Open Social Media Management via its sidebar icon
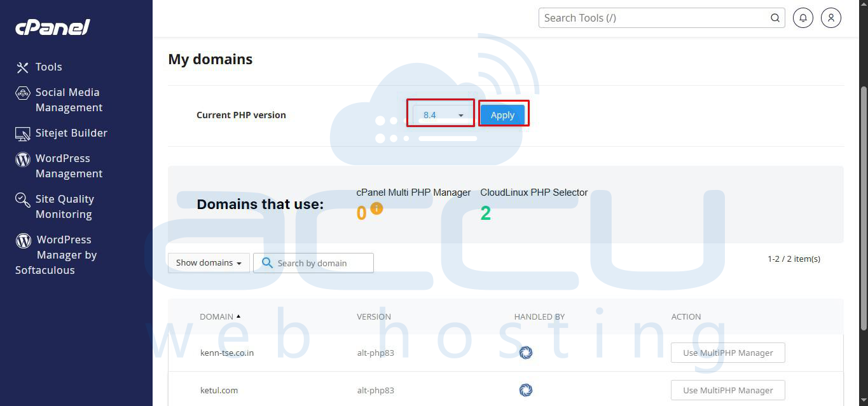The image size is (868, 406). click(x=22, y=92)
